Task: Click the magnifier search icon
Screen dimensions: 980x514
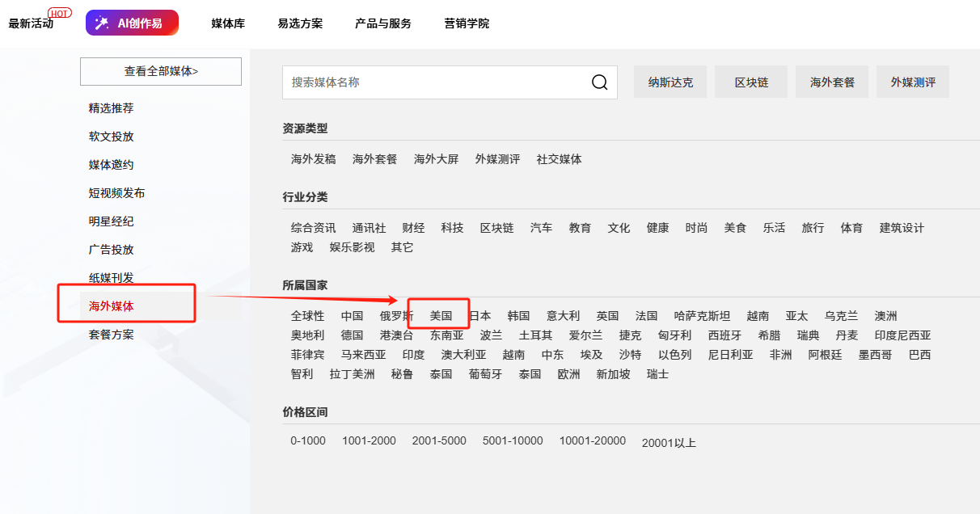Action: click(x=599, y=82)
